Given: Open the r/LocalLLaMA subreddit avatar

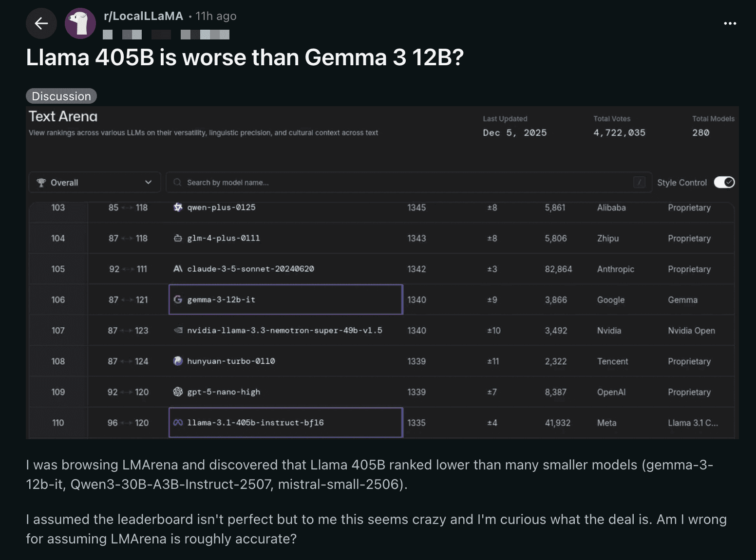Looking at the screenshot, I should [80, 23].
